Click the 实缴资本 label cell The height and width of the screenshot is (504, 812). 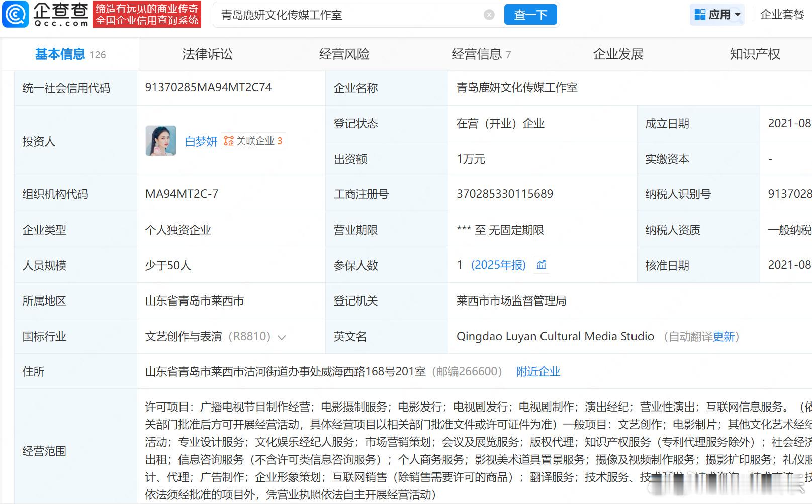click(x=698, y=159)
